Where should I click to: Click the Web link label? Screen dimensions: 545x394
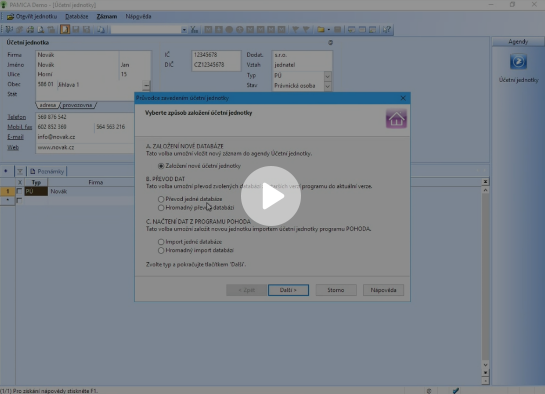point(13,148)
